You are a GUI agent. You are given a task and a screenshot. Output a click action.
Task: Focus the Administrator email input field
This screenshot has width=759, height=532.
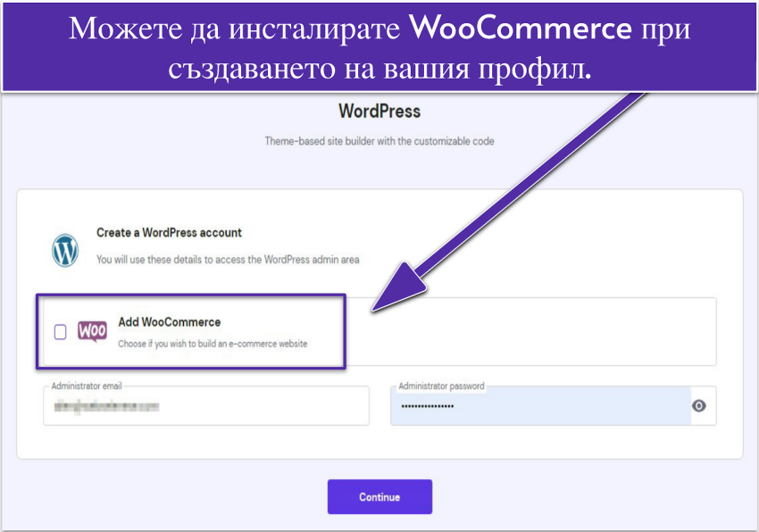(x=205, y=406)
